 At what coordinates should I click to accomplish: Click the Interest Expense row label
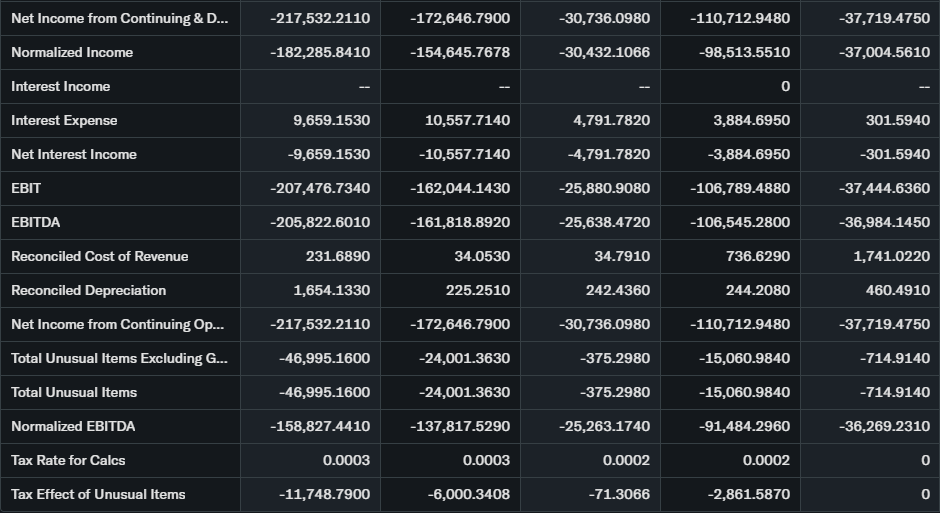pyautogui.click(x=64, y=120)
